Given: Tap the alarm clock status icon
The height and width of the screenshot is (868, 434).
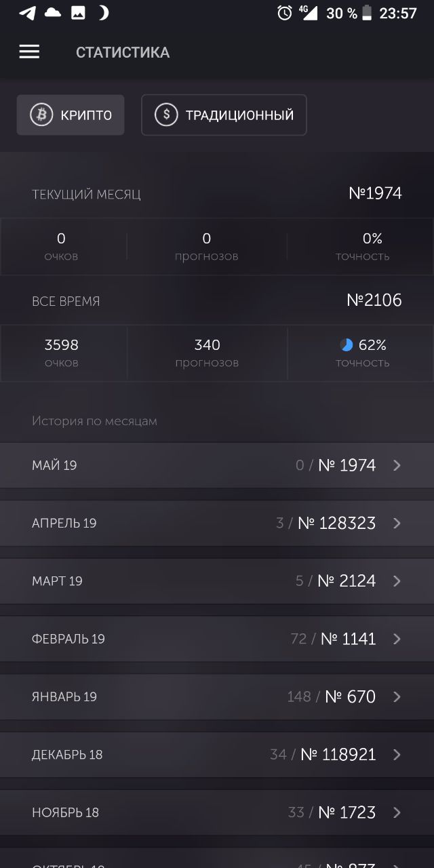Looking at the screenshot, I should point(285,13).
